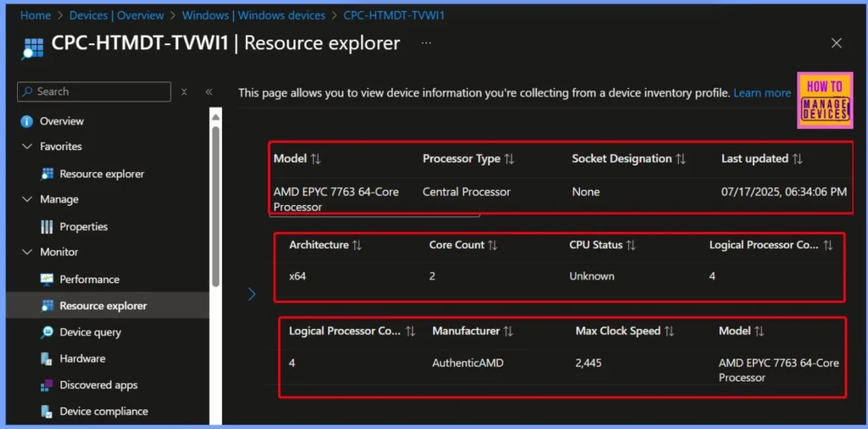Open Hardware in sidebar
The image size is (868, 429).
pyautogui.click(x=82, y=359)
